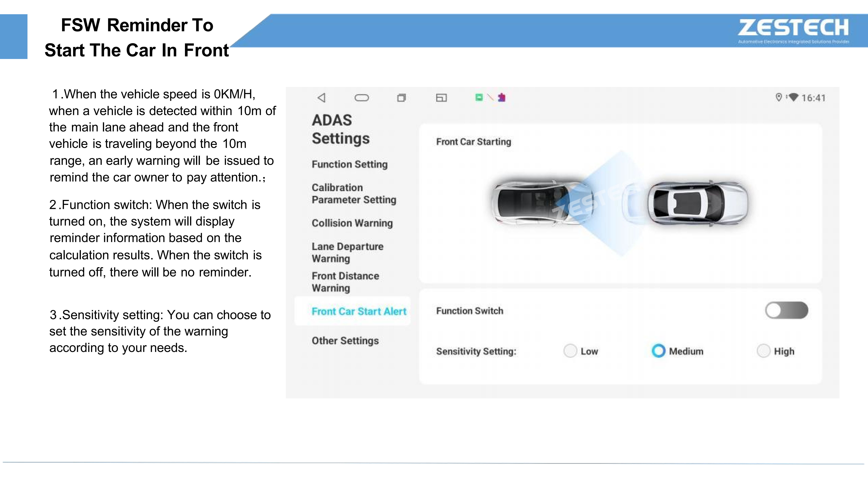Toggle the Function Switch on

[786, 310]
